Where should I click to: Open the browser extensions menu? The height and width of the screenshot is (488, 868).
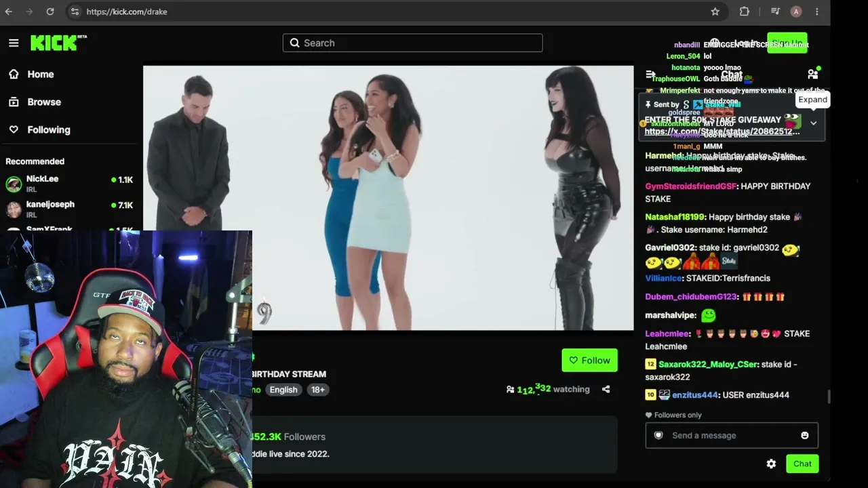pyautogui.click(x=744, y=12)
